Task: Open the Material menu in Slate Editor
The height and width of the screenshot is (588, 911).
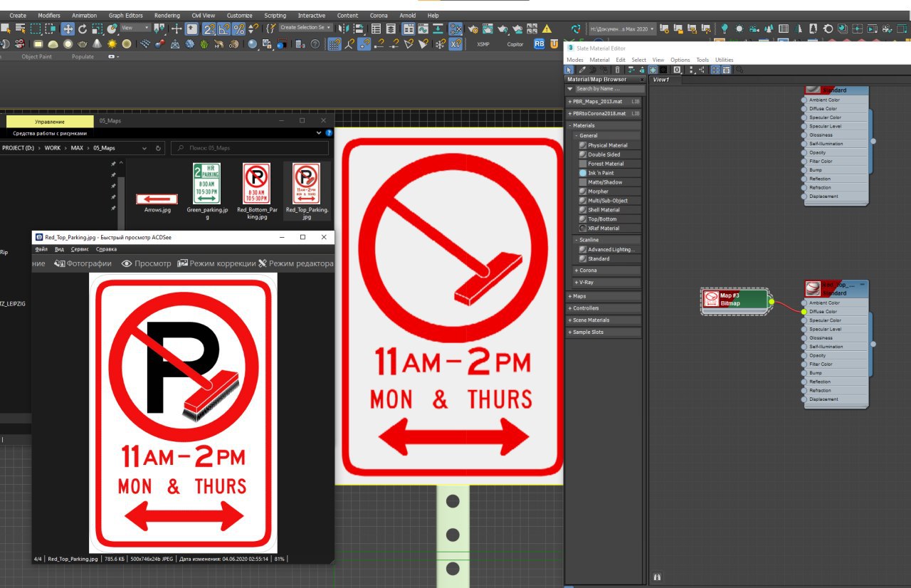Action: tap(599, 60)
